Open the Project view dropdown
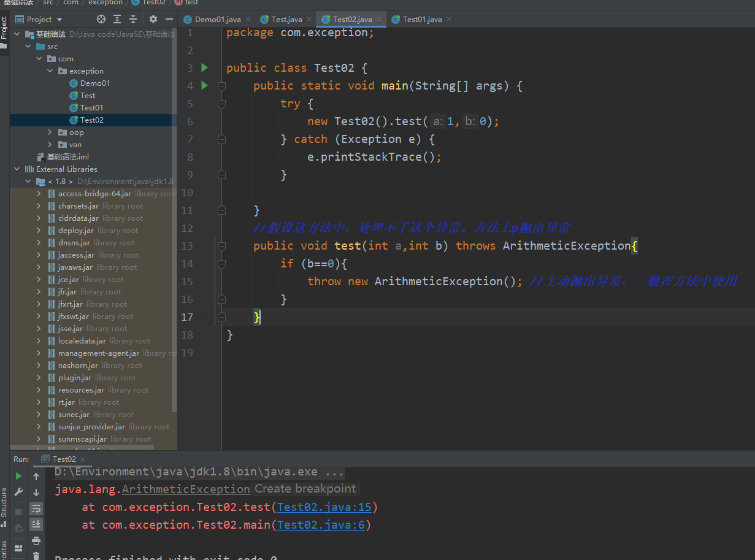This screenshot has width=755, height=560. (44, 20)
